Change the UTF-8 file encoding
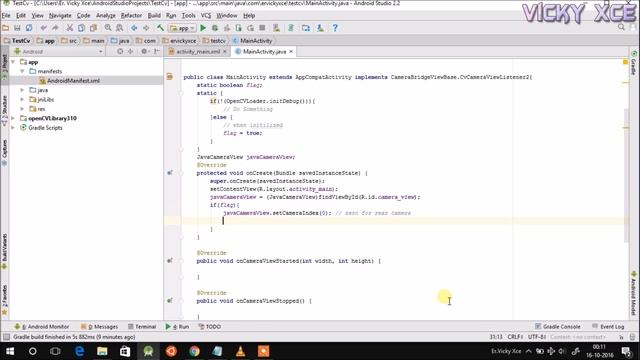 (x=537, y=337)
